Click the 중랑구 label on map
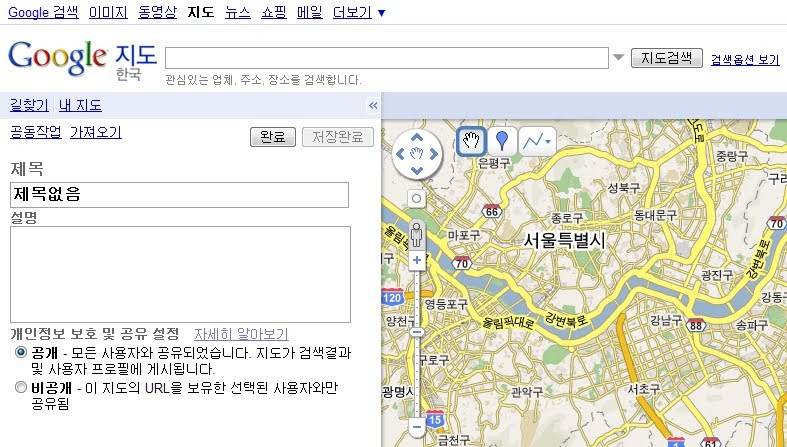The width and height of the screenshot is (787, 447). click(732, 156)
